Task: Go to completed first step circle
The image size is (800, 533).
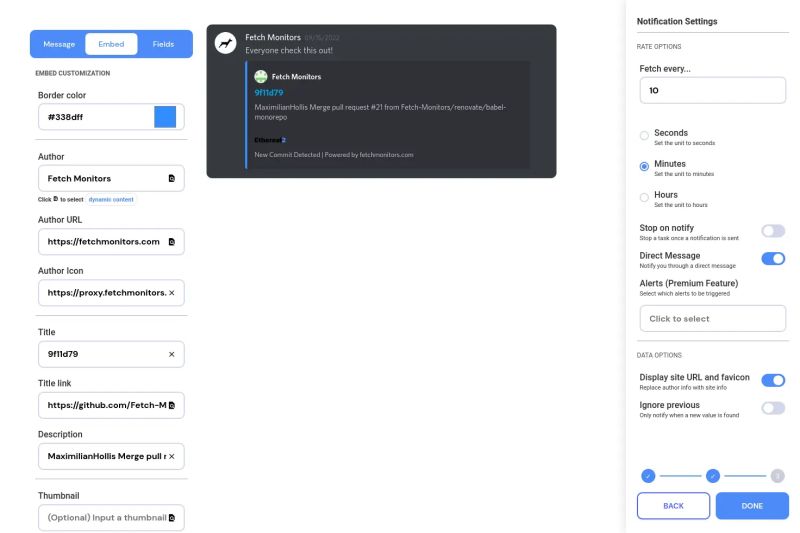Action: (648, 476)
